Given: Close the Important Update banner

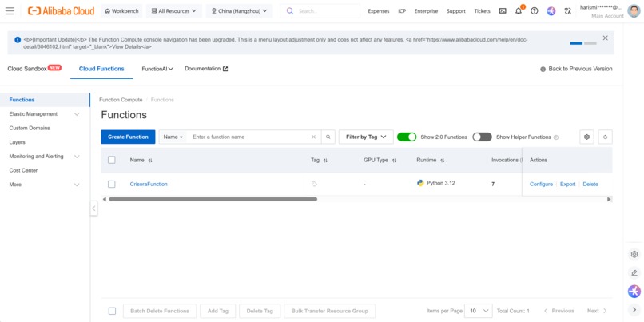Looking at the screenshot, I should [x=605, y=38].
